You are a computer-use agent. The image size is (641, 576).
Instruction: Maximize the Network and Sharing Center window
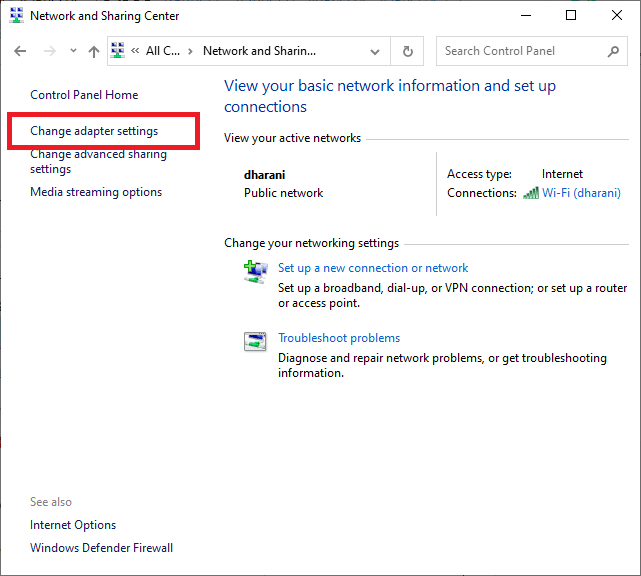571,16
